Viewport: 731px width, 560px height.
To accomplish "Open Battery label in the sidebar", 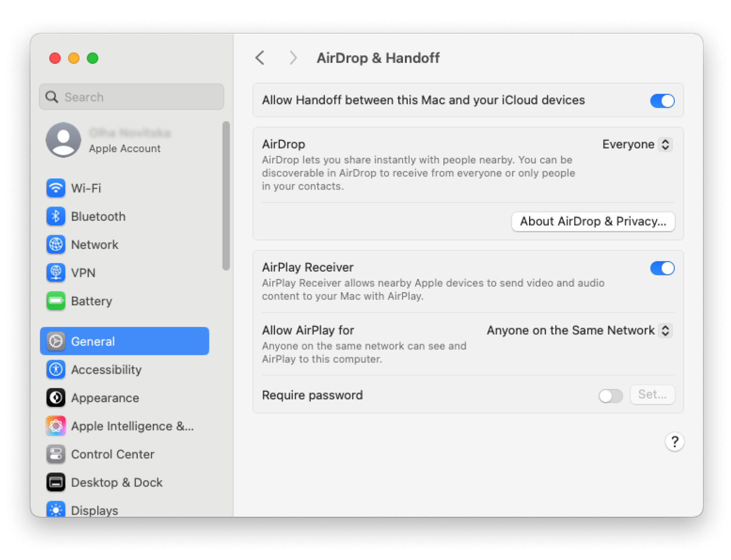I will [x=91, y=301].
